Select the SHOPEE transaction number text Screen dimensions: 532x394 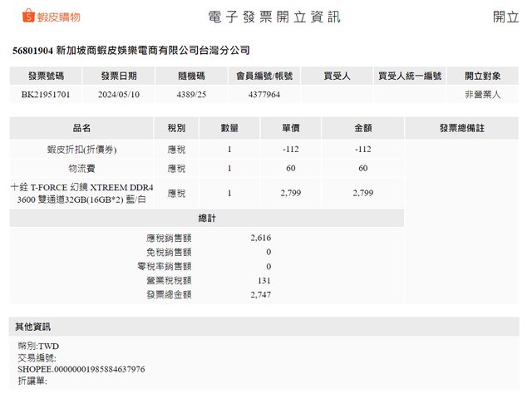coord(81,368)
